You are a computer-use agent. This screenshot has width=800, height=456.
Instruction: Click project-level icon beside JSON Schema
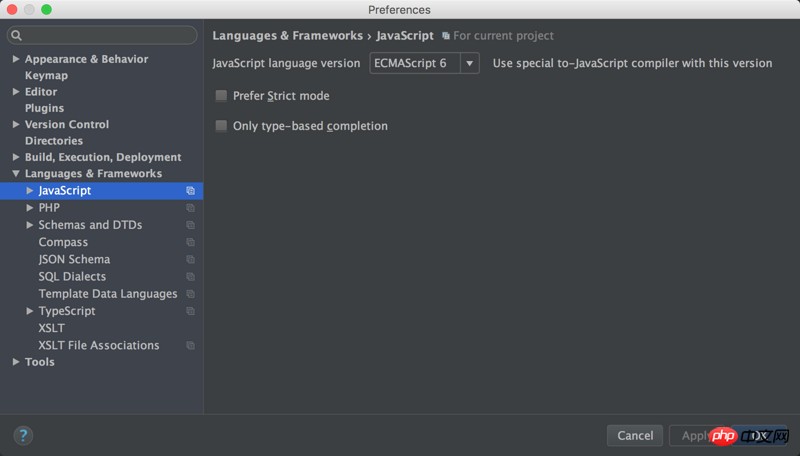click(190, 260)
